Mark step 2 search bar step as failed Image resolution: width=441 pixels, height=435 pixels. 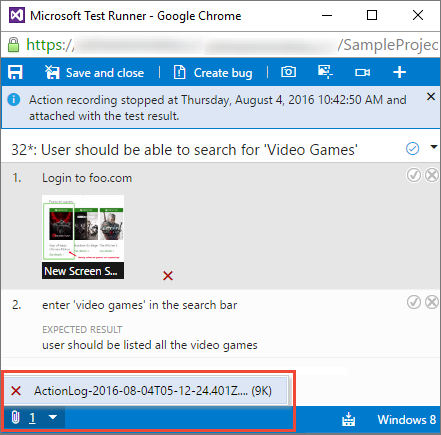(432, 302)
